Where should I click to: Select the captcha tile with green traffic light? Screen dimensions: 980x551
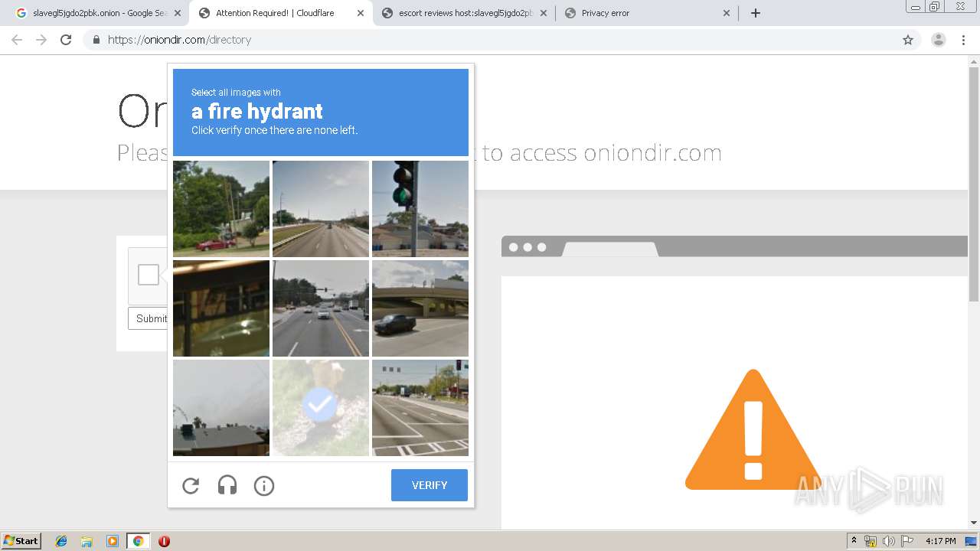[420, 209]
